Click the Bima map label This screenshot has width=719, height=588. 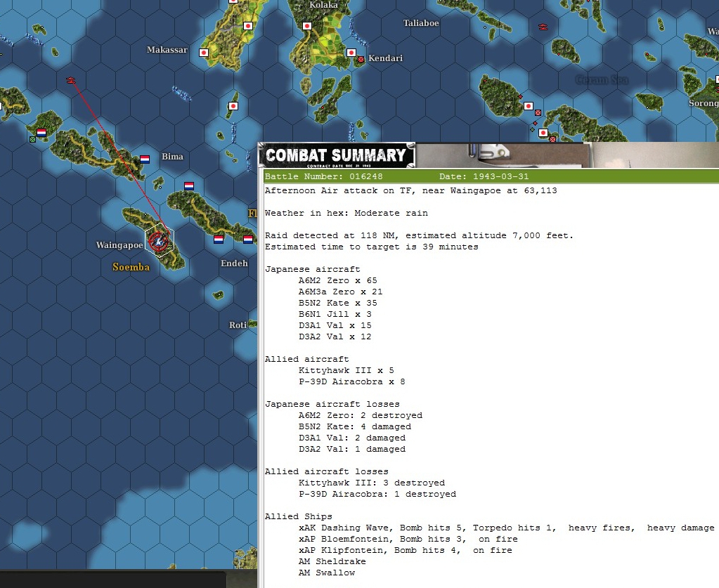click(172, 156)
